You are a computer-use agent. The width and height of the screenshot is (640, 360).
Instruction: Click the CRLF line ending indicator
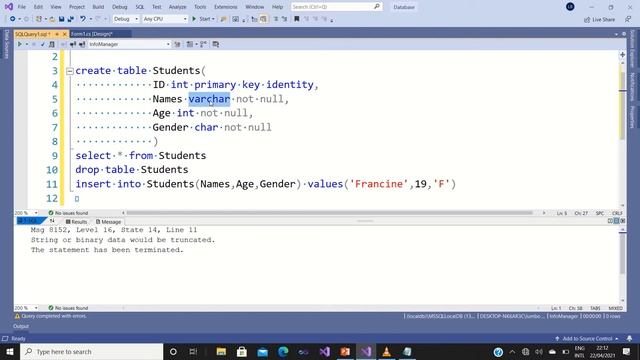(617, 213)
